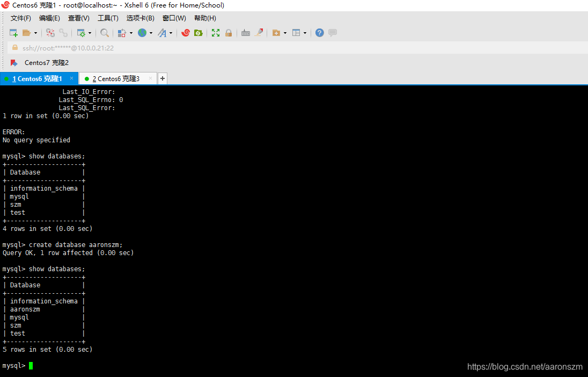The image size is (588, 377).
Task: Open the find magnifier tool
Action: pyautogui.click(x=105, y=33)
